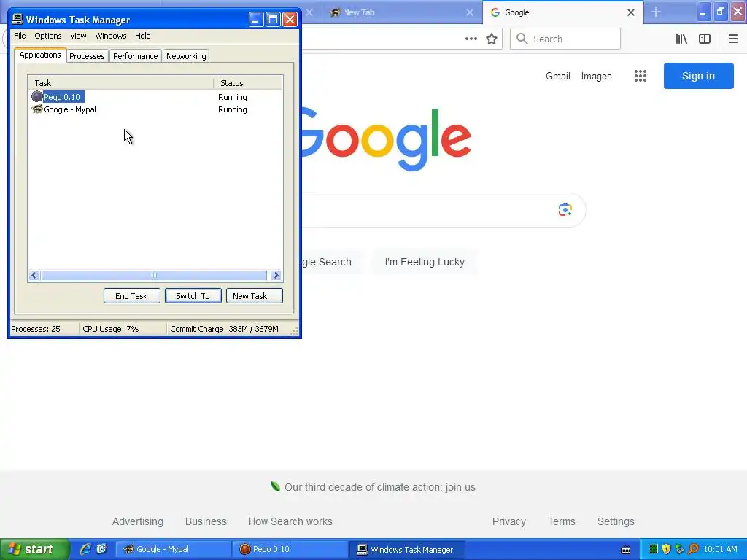Activate Windows Task Manager taskbar button
This screenshot has width=747, height=560.
pyautogui.click(x=407, y=549)
